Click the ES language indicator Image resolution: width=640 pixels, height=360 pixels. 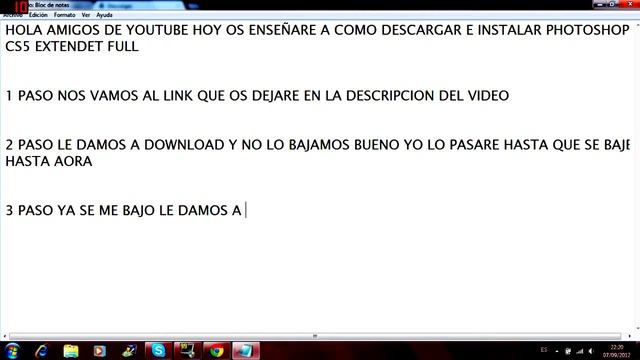[544, 350]
